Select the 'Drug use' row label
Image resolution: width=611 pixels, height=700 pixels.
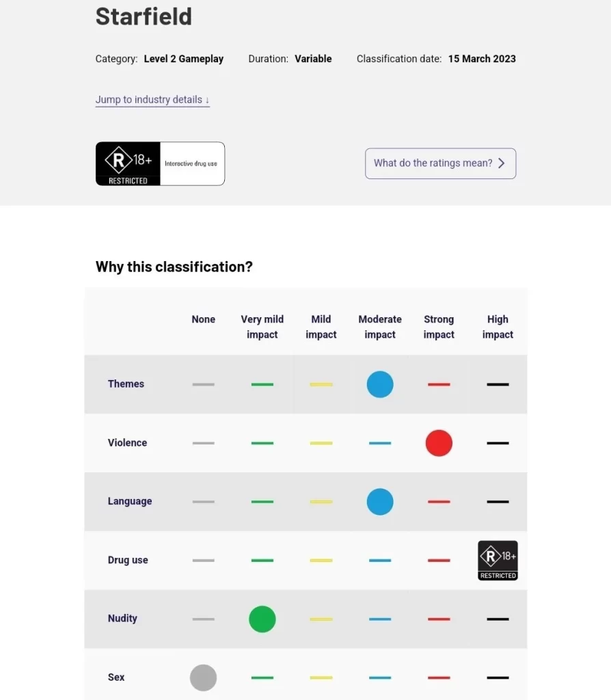[x=128, y=561]
